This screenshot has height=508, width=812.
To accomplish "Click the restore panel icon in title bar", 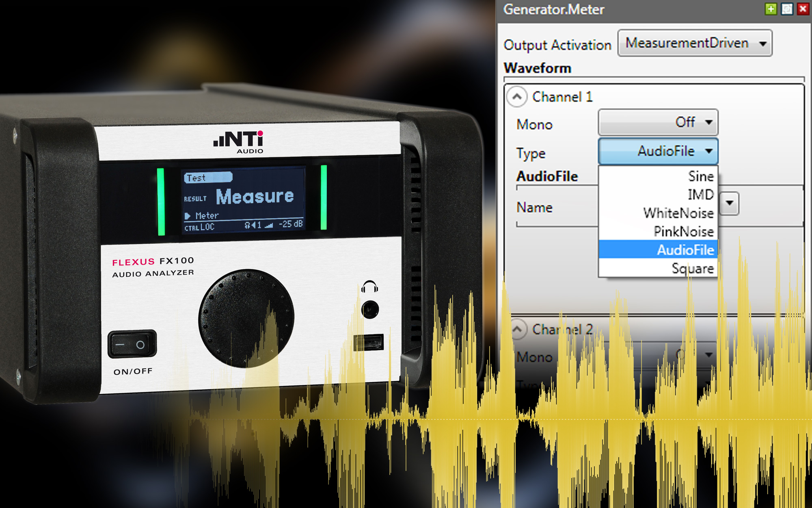I will 787,9.
